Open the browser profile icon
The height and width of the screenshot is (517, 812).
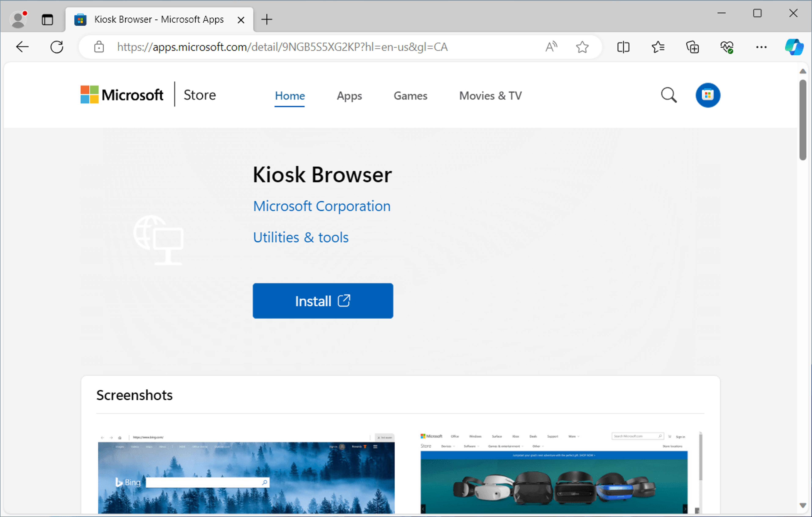pos(18,19)
